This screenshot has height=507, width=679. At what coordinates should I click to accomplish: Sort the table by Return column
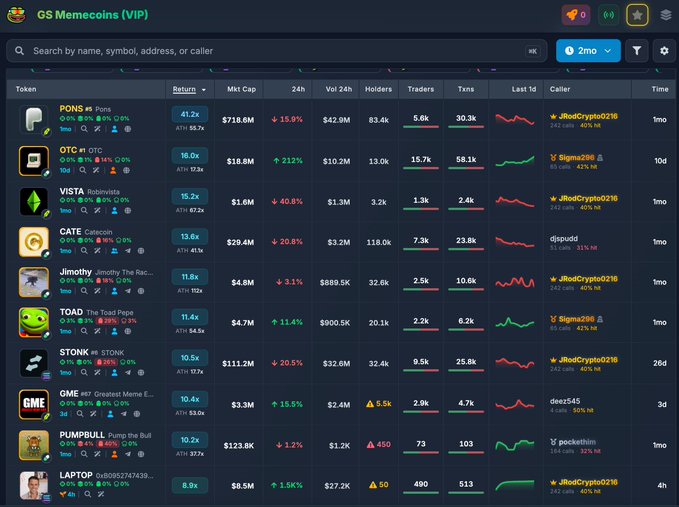tap(189, 89)
